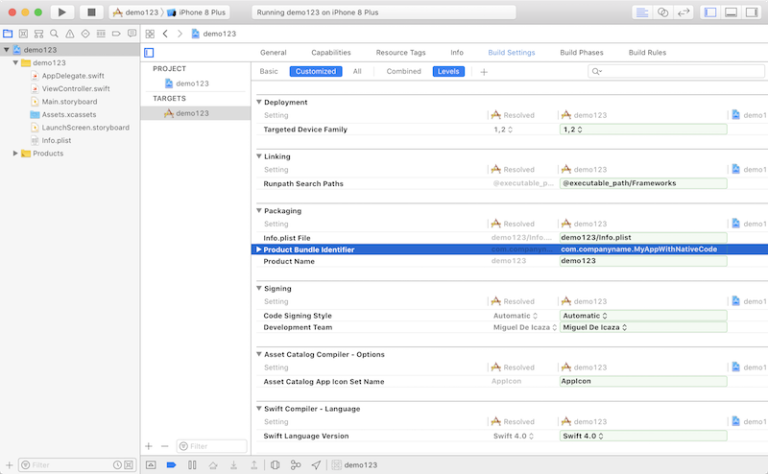Go forward with the right chevron
This screenshot has width=768, height=474.
(180, 34)
